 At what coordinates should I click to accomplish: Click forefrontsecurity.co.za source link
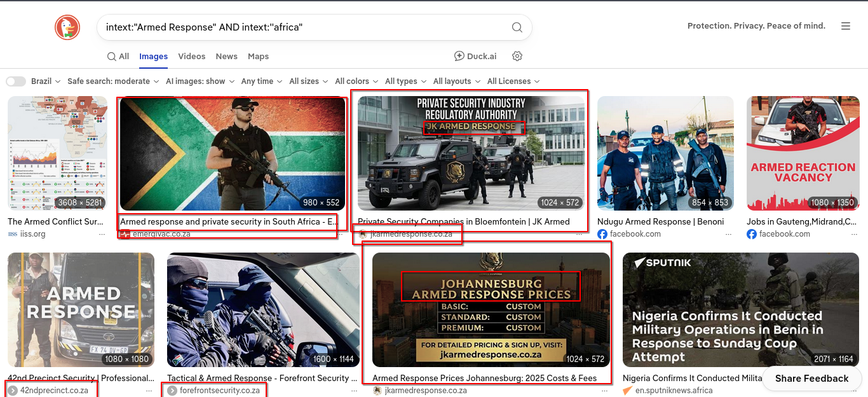click(x=220, y=391)
